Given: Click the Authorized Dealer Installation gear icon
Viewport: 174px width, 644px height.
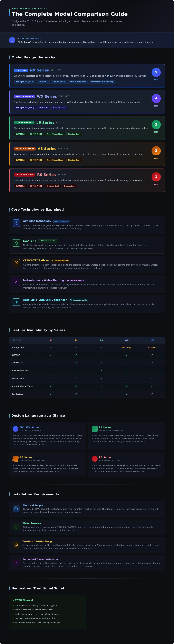Looking at the screenshot, I should (x=16, y=563).
